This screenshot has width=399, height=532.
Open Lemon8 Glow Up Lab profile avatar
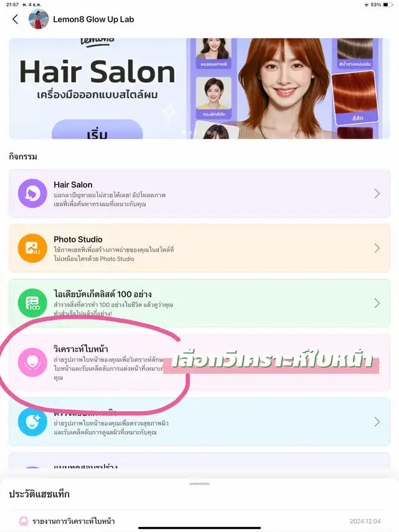click(x=39, y=19)
